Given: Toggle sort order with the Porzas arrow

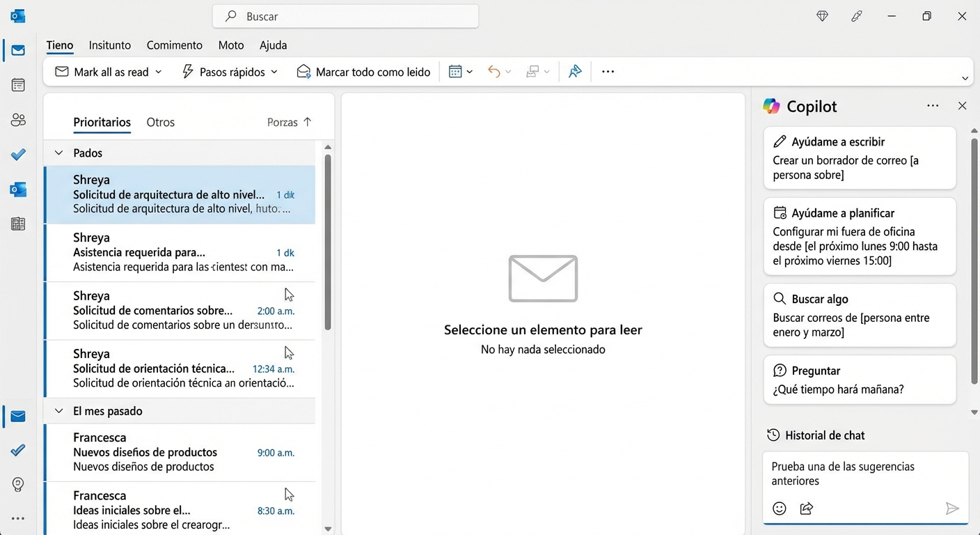Looking at the screenshot, I should point(309,122).
